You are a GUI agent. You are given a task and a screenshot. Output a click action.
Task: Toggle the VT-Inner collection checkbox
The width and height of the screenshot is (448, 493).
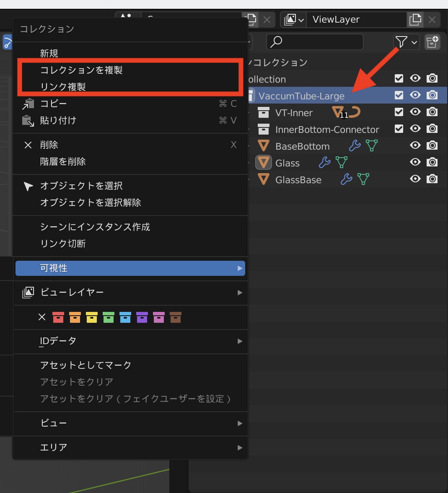click(x=399, y=112)
